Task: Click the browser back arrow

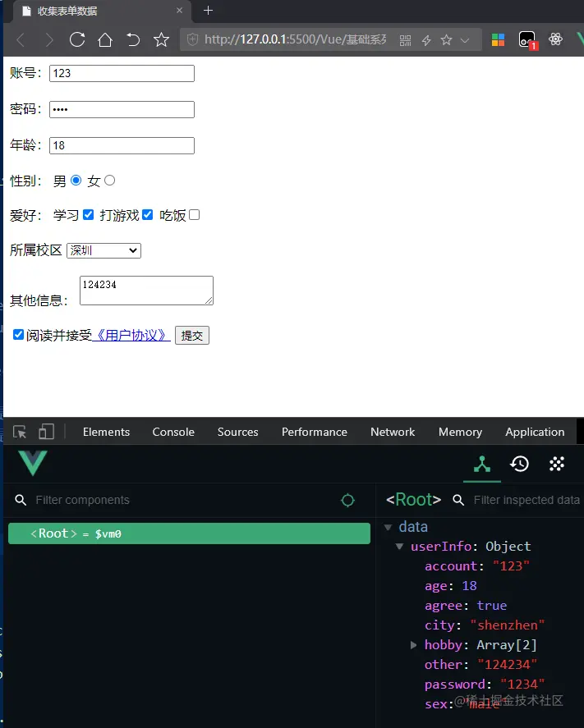Action: pos(21,40)
